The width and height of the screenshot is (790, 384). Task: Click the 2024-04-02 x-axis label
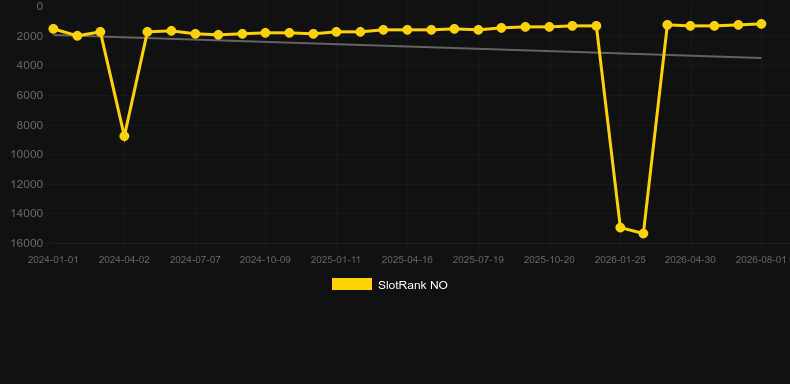(x=124, y=260)
